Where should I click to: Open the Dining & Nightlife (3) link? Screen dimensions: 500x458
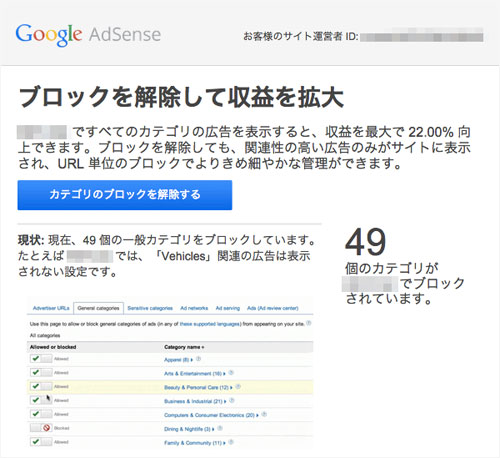[x=187, y=429]
